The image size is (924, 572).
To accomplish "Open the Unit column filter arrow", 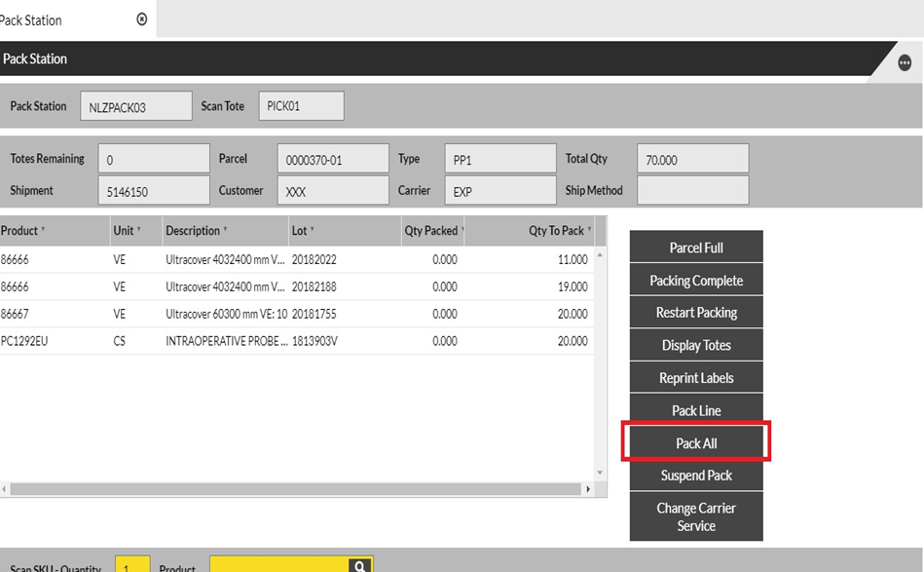I will 138,231.
